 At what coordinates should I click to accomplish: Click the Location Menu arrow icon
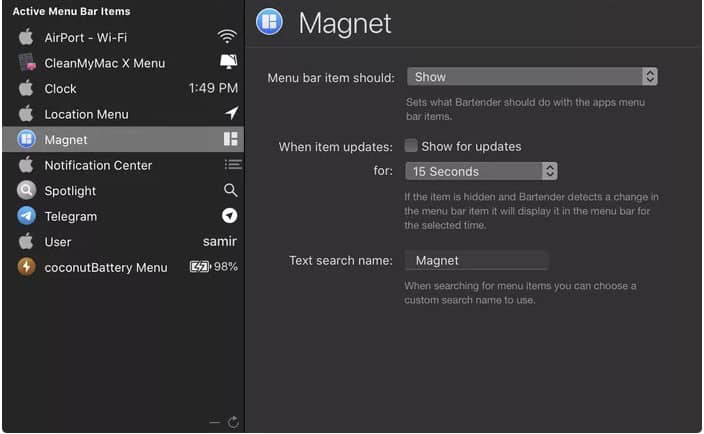click(231, 113)
